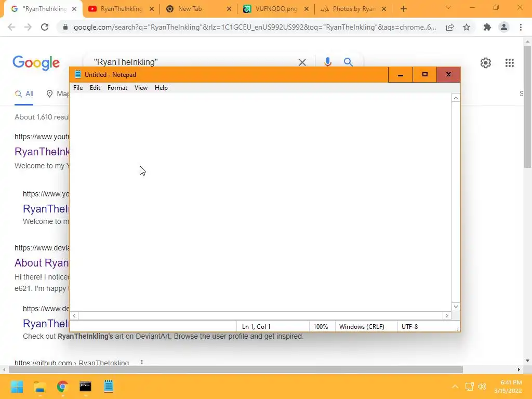Go forward in Chrome
Screen dimensions: 532x399
(x=28, y=27)
